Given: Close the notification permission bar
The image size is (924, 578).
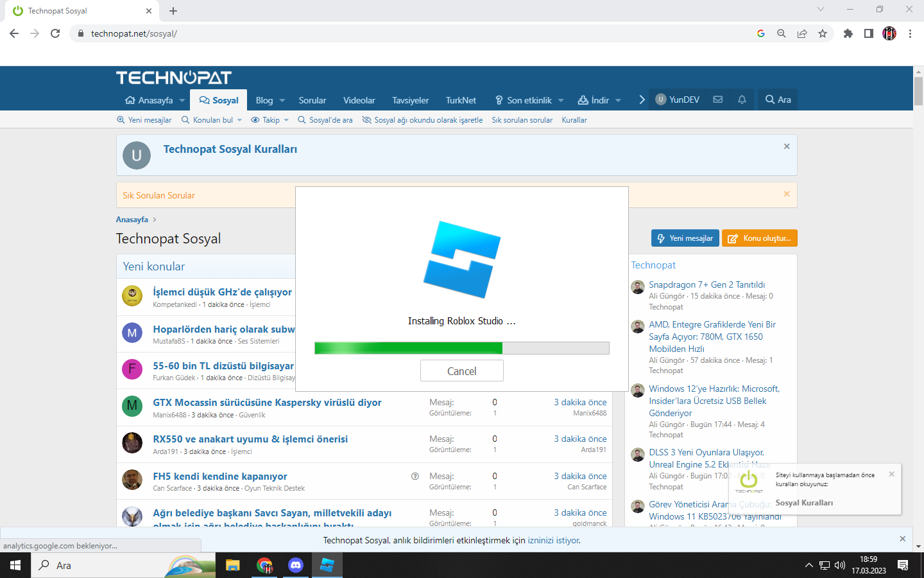Looking at the screenshot, I should pyautogui.click(x=903, y=539).
